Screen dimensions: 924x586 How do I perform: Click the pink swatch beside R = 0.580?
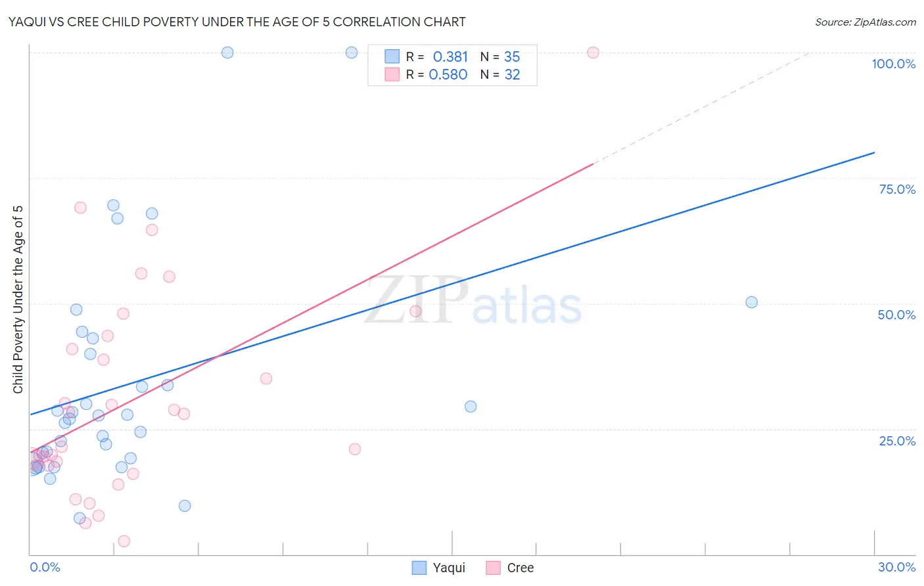(x=392, y=74)
